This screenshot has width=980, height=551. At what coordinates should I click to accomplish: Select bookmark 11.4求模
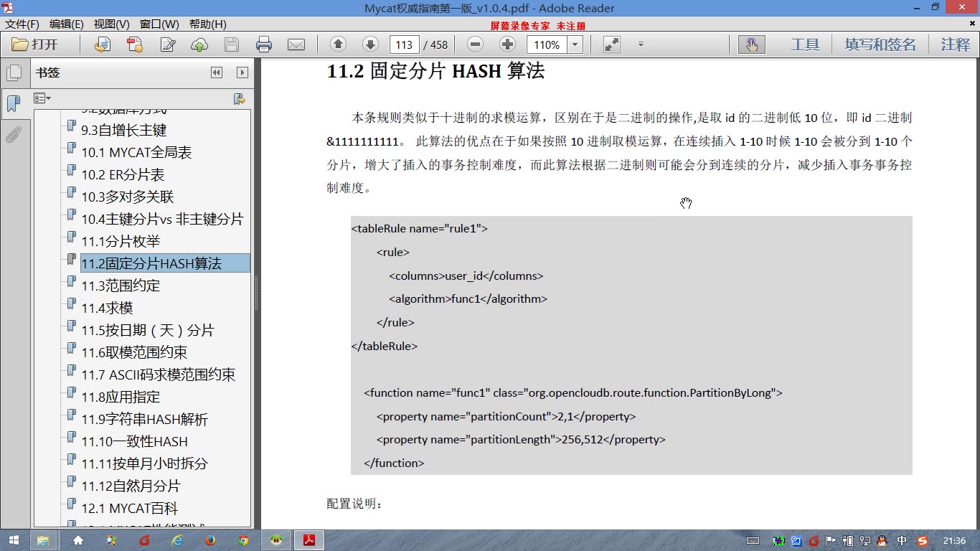pos(107,308)
